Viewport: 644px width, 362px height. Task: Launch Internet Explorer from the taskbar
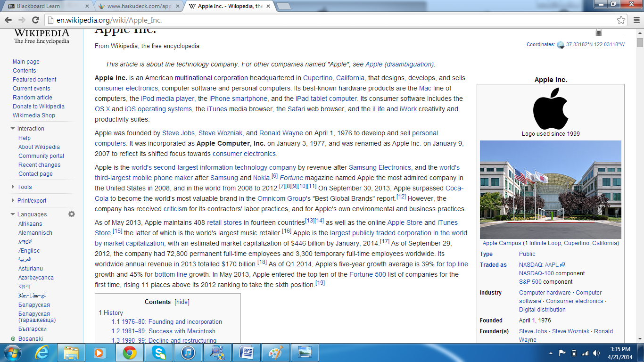[42, 353]
